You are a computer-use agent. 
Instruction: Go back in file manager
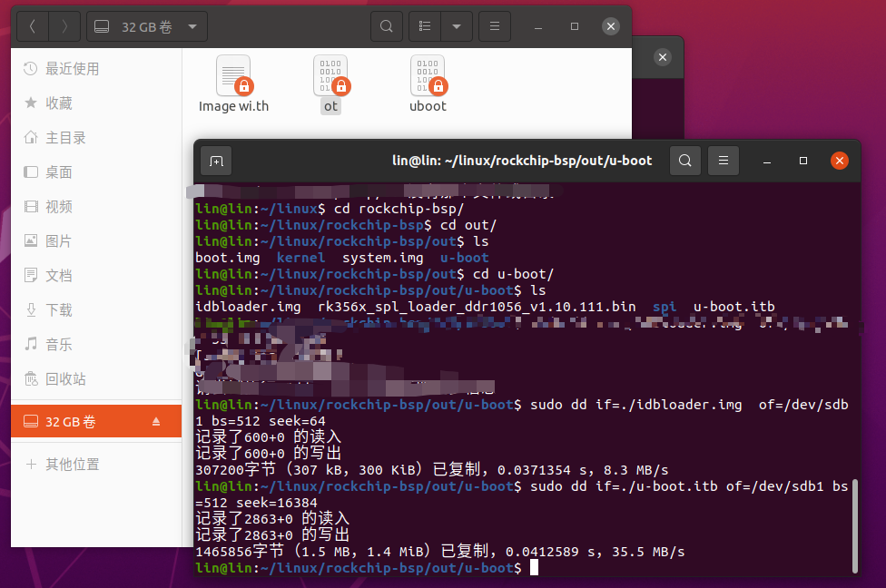33,26
